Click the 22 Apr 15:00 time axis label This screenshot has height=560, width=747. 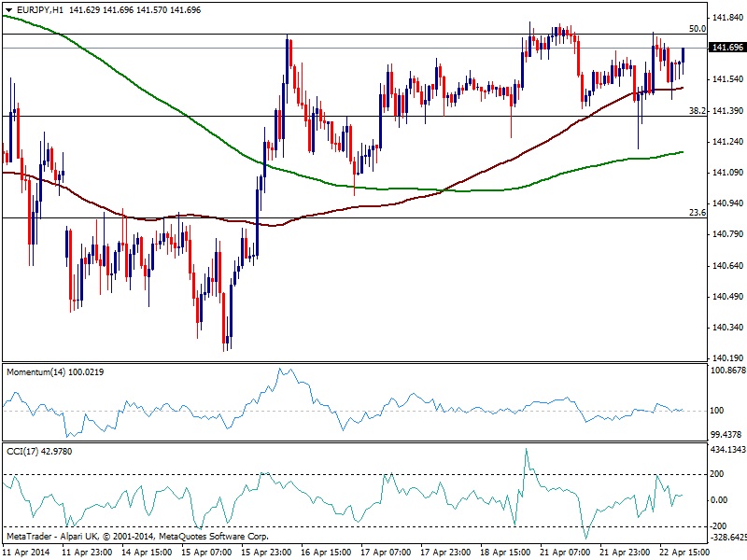coord(684,553)
